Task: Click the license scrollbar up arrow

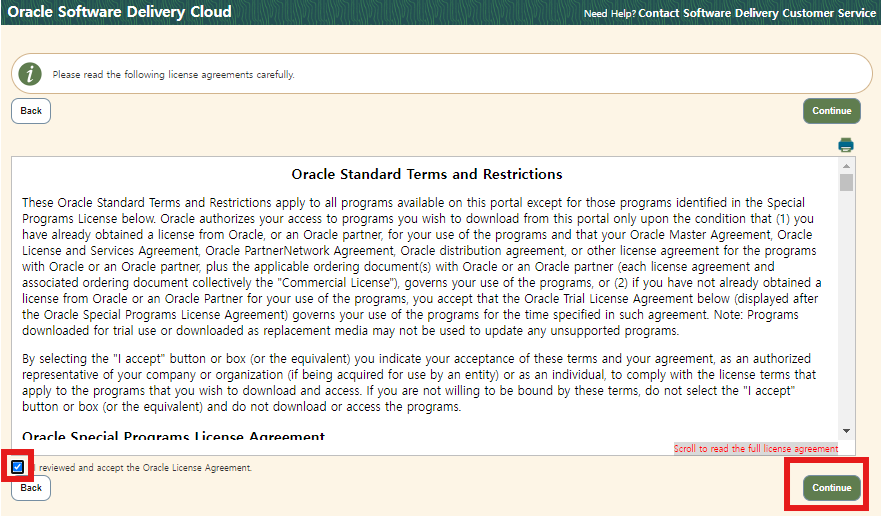Action: pyautogui.click(x=846, y=166)
